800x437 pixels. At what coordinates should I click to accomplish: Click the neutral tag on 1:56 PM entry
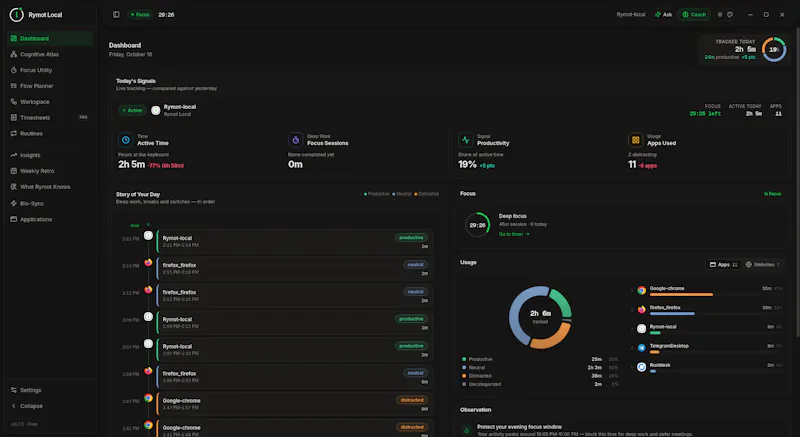click(415, 373)
